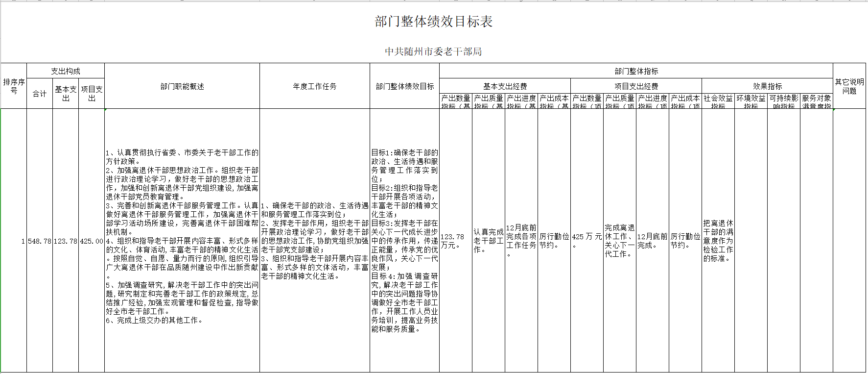The height and width of the screenshot is (374, 868).
Task: Select the title cell 部门整体绩效目标表
Action: [x=433, y=22]
